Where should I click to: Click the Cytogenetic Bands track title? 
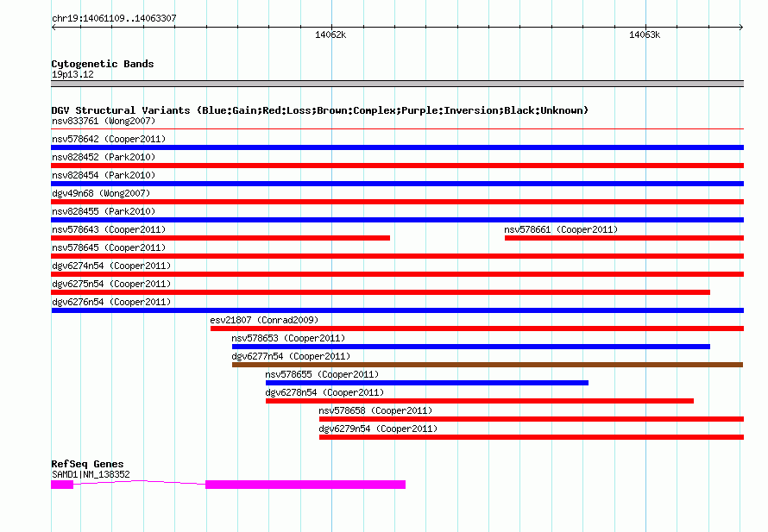coord(103,64)
